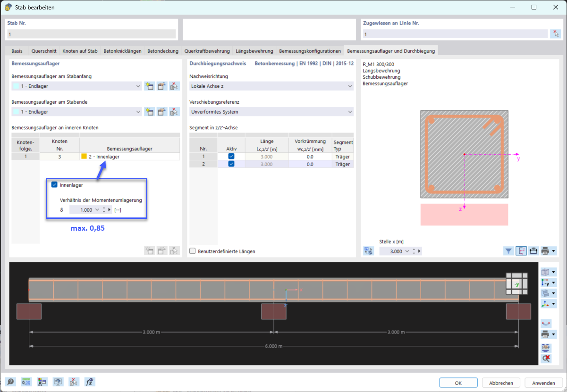Viewport: 567px width, 392px height.
Task: Click the edit support icon beside Stabanfang dropdown
Action: [x=162, y=86]
